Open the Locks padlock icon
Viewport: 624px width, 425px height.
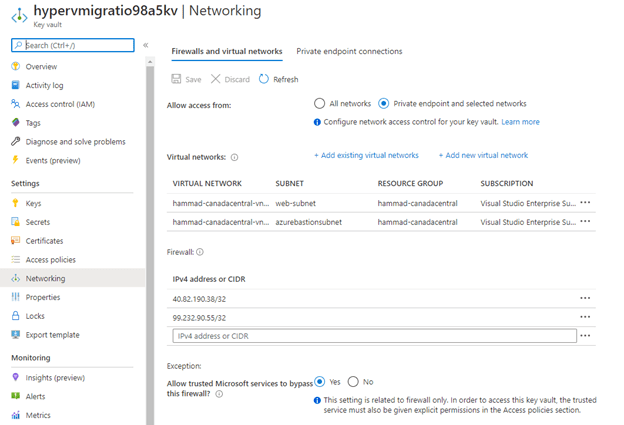[16, 316]
